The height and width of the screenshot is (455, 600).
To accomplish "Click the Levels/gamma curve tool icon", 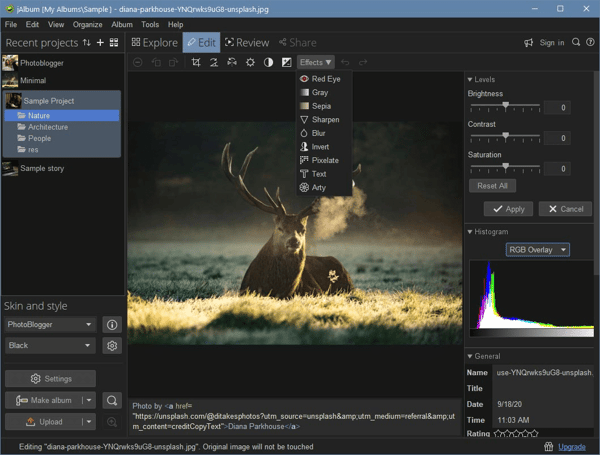I will coord(287,62).
